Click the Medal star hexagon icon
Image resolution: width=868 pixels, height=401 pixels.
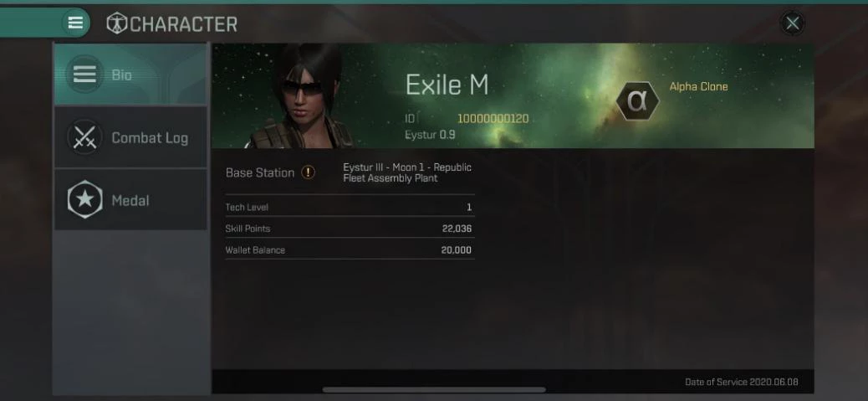click(84, 200)
